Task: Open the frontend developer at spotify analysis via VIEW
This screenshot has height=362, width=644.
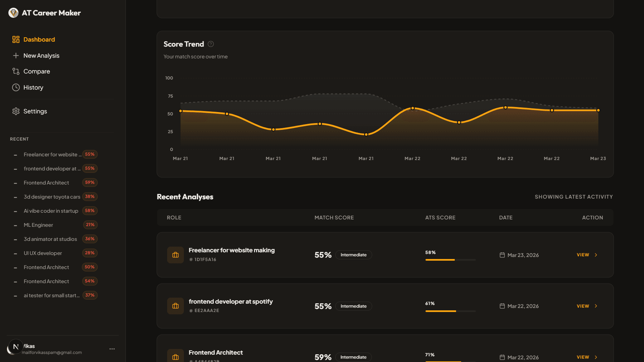Action: click(583, 306)
